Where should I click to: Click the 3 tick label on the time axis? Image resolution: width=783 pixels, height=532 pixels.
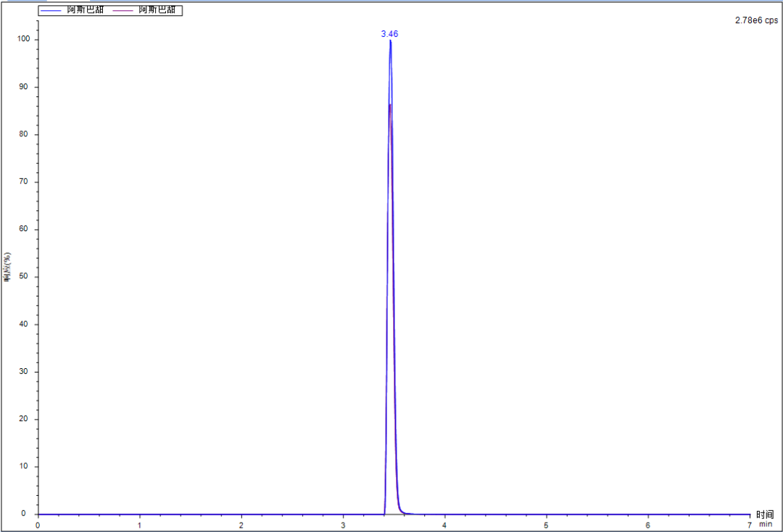point(343,525)
